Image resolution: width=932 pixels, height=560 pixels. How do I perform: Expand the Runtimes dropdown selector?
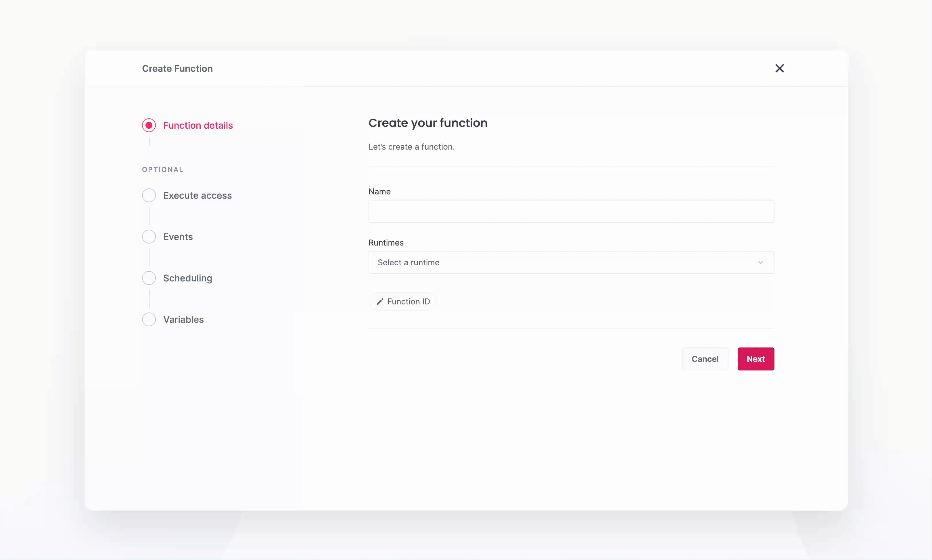pos(571,262)
